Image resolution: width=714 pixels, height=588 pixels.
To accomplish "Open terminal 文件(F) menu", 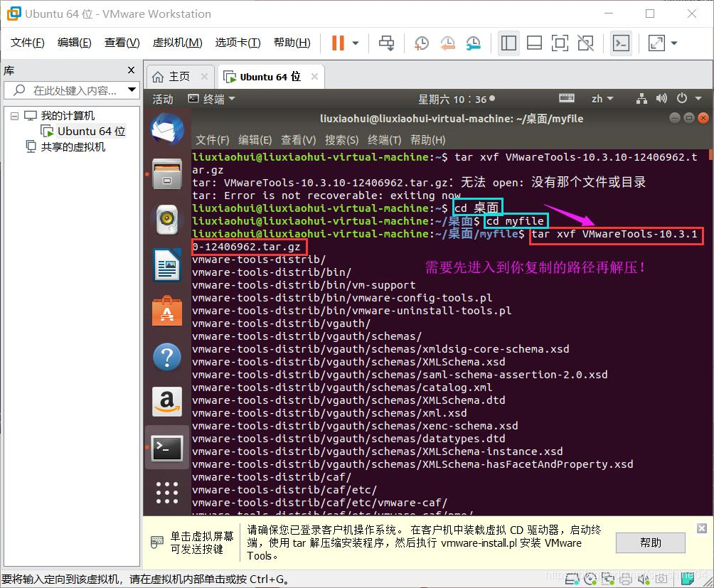I will point(212,140).
